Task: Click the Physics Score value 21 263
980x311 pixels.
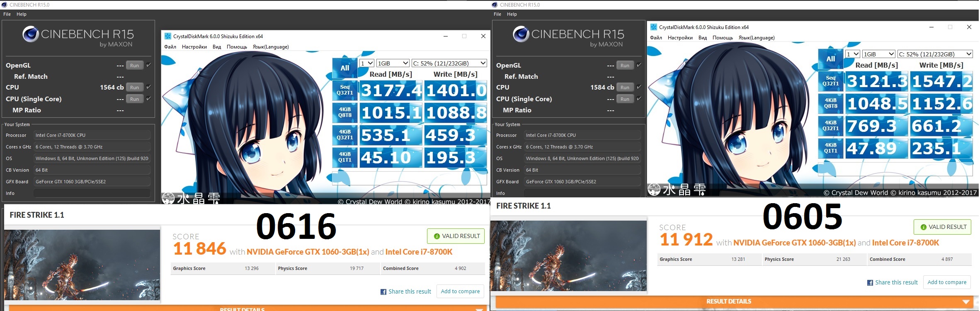Action: pos(843,259)
